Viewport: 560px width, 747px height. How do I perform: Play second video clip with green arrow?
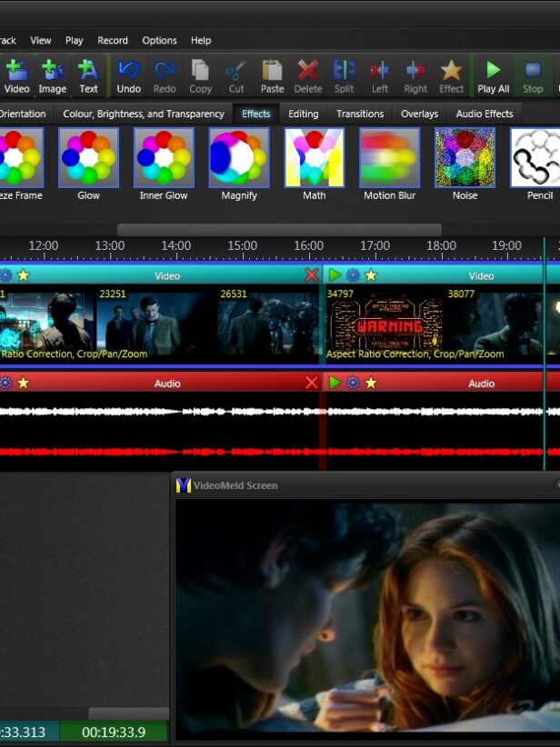pyautogui.click(x=335, y=275)
